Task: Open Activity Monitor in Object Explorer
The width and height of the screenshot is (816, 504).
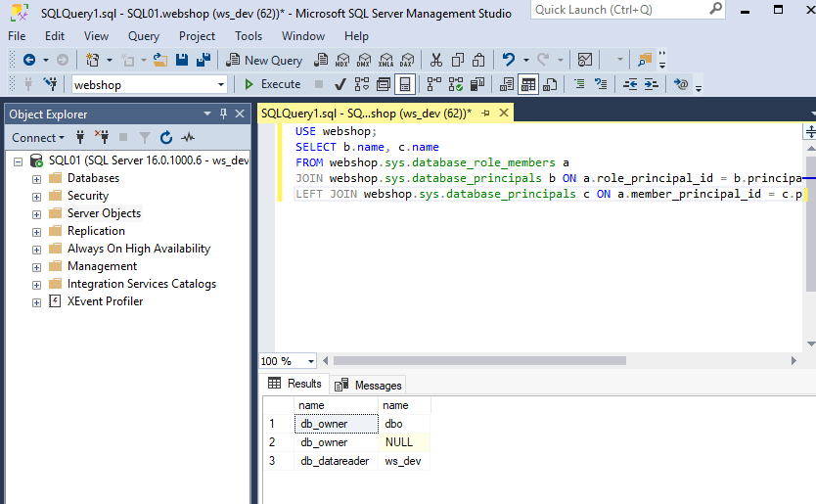Action: [x=188, y=137]
